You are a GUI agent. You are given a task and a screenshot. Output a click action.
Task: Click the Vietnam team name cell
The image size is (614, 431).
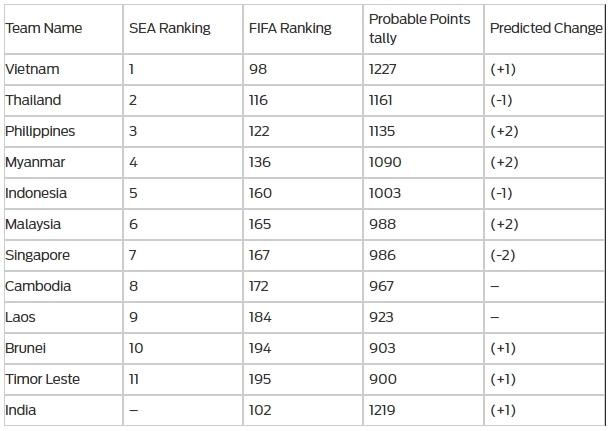click(32, 70)
